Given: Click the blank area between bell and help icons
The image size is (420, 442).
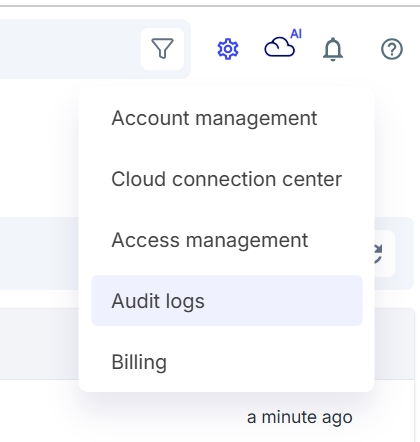Looking at the screenshot, I should coord(362,49).
